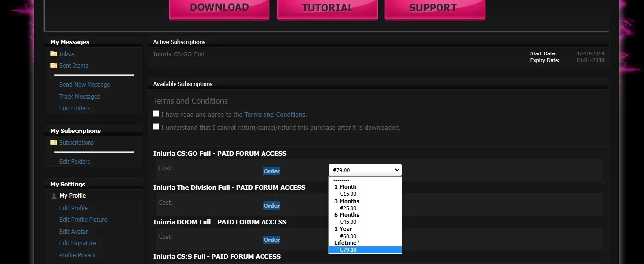
Task: Open the TUTORIAL page button
Action: 327,9
